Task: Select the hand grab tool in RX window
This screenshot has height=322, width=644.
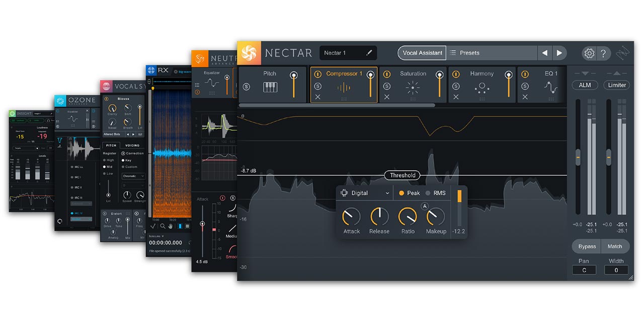Action: tap(171, 226)
